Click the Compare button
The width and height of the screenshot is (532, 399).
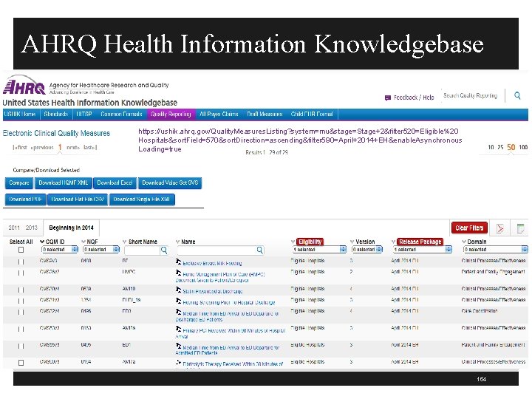click(19, 183)
